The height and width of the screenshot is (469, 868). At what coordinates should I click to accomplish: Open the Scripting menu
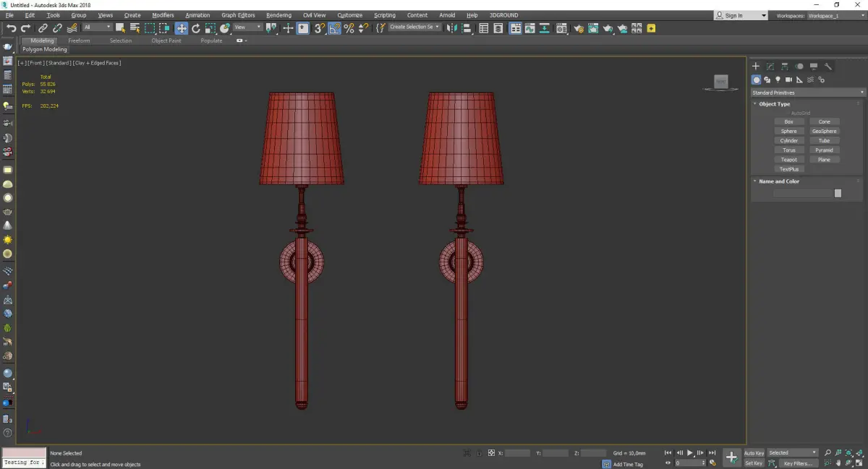[385, 15]
